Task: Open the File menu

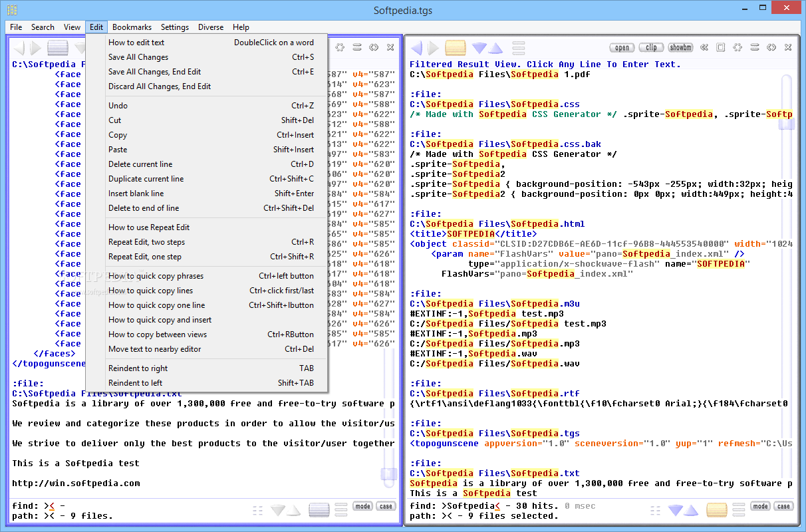Action: (x=16, y=27)
